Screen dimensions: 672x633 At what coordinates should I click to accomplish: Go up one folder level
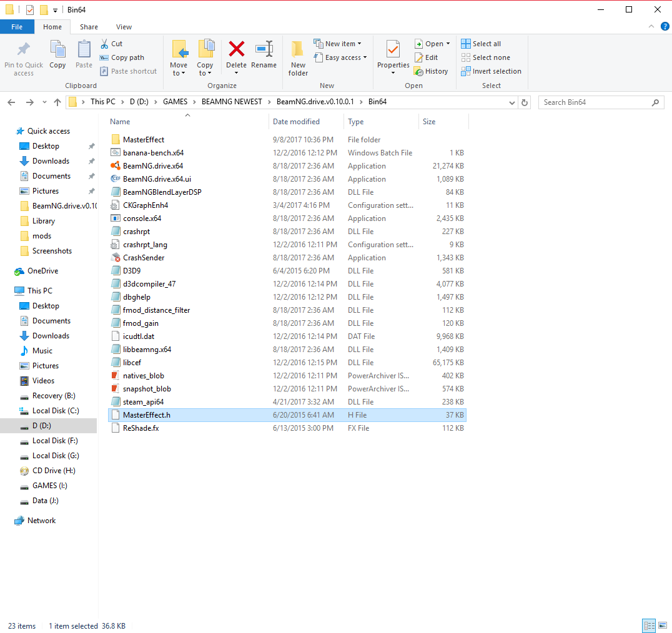[57, 102]
